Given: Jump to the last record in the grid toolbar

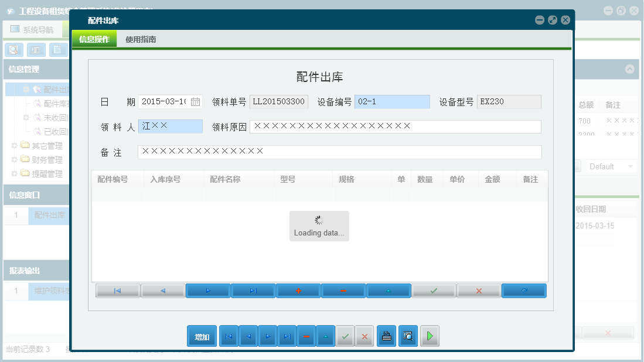Looking at the screenshot, I should (253, 291).
